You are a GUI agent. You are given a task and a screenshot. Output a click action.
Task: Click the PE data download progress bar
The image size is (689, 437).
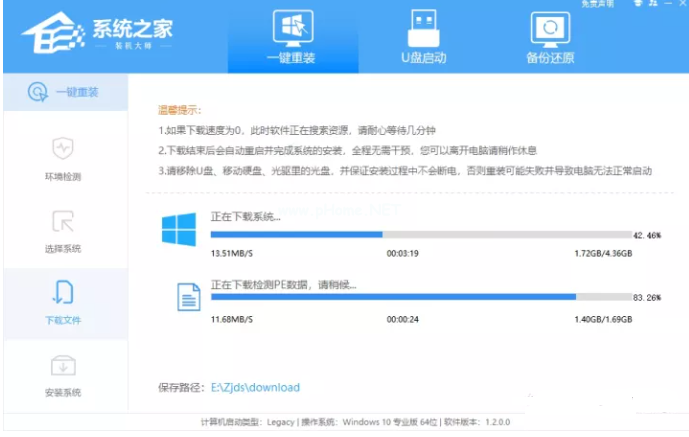point(420,297)
